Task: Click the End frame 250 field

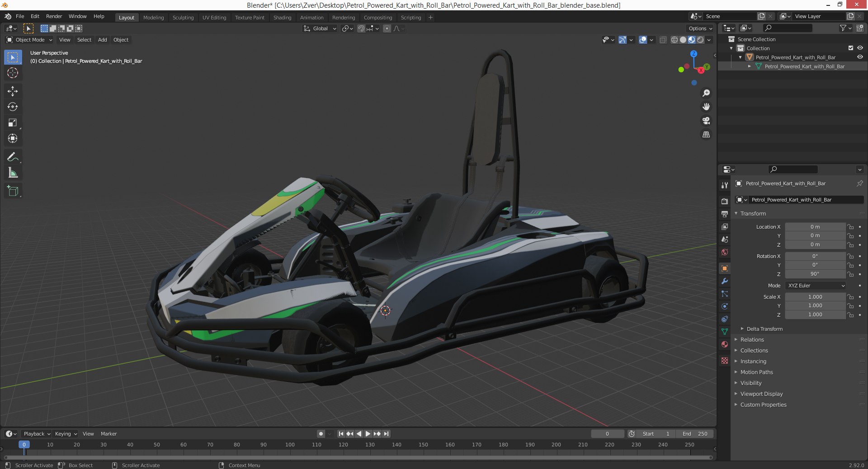Action: point(695,434)
